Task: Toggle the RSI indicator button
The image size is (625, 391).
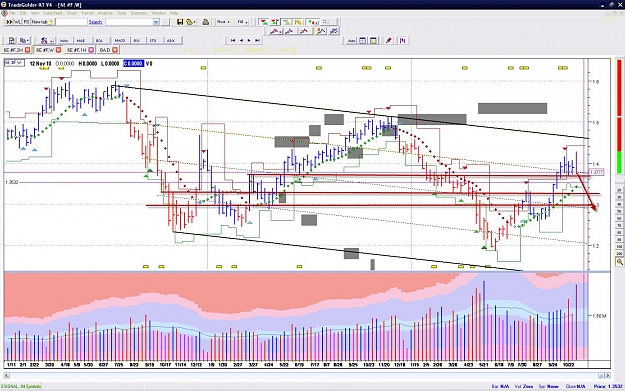Action: [137, 41]
